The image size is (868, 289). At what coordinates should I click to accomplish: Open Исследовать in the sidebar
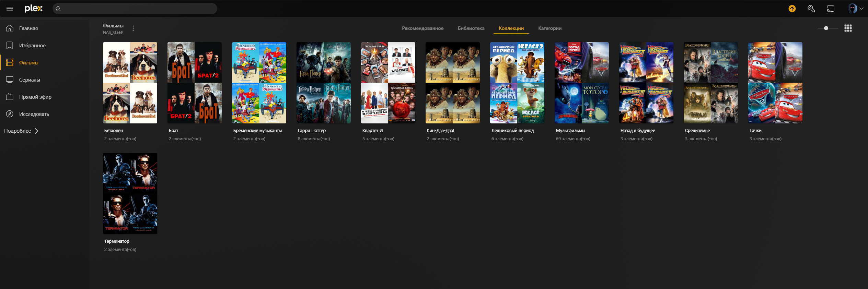(x=34, y=114)
